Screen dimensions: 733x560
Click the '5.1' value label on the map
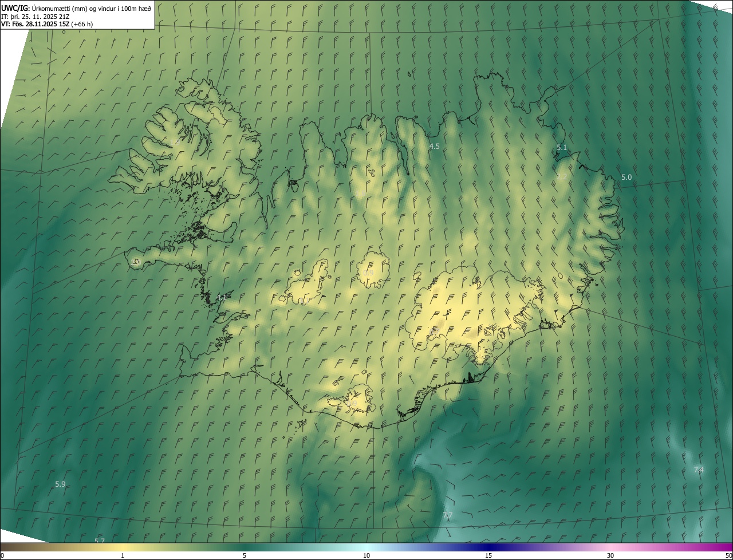coord(562,148)
